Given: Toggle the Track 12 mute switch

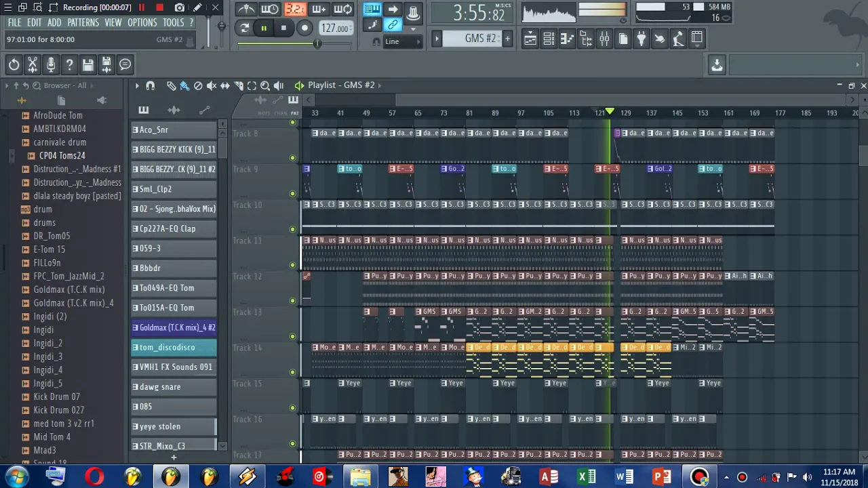Looking at the screenshot, I should [293, 301].
